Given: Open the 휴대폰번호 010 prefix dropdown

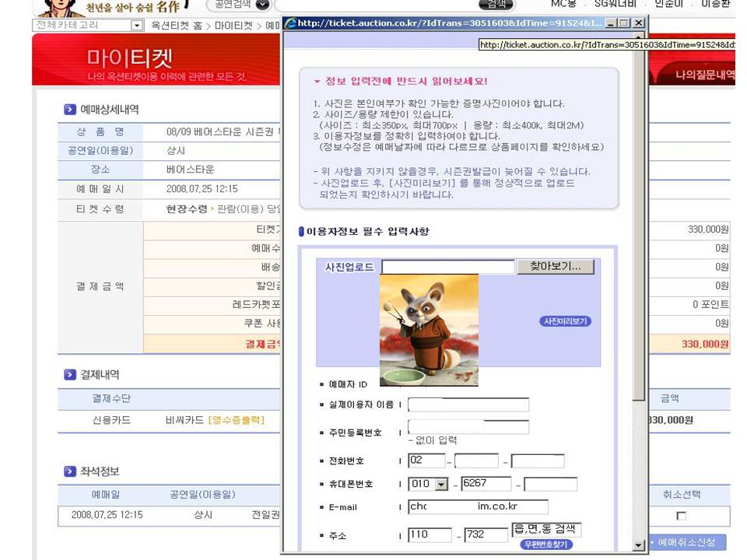Looking at the screenshot, I should click(x=442, y=485).
